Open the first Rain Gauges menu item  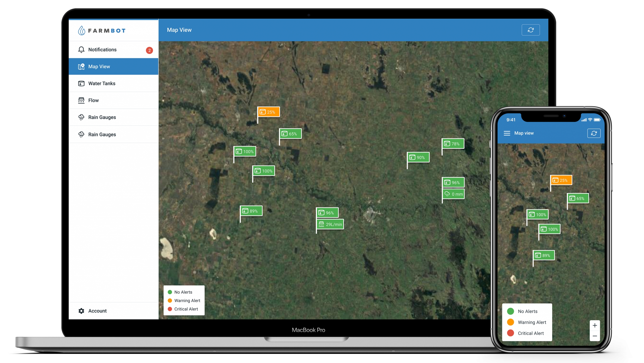pyautogui.click(x=113, y=117)
